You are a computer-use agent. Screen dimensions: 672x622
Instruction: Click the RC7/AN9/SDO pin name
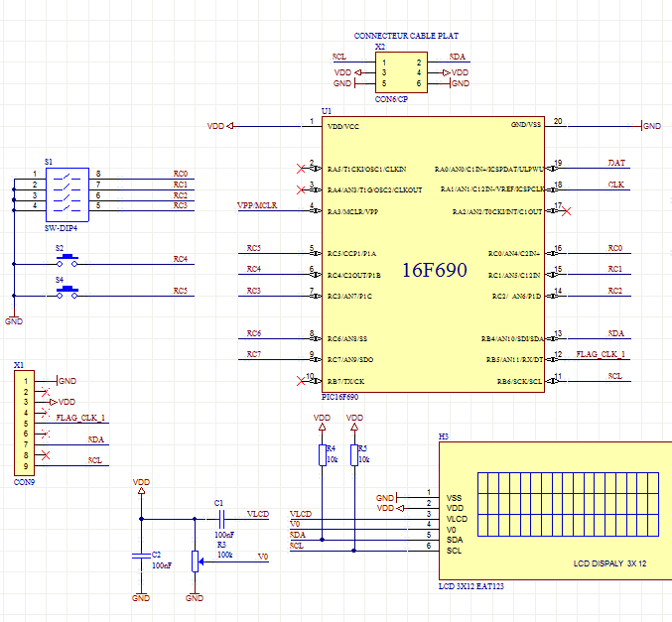[350, 360]
